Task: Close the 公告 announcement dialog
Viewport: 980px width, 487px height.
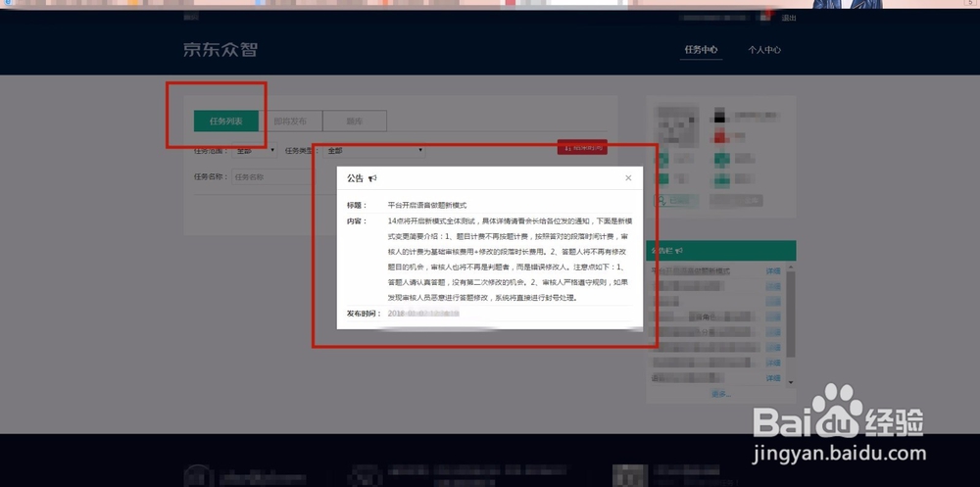Action: [628, 178]
